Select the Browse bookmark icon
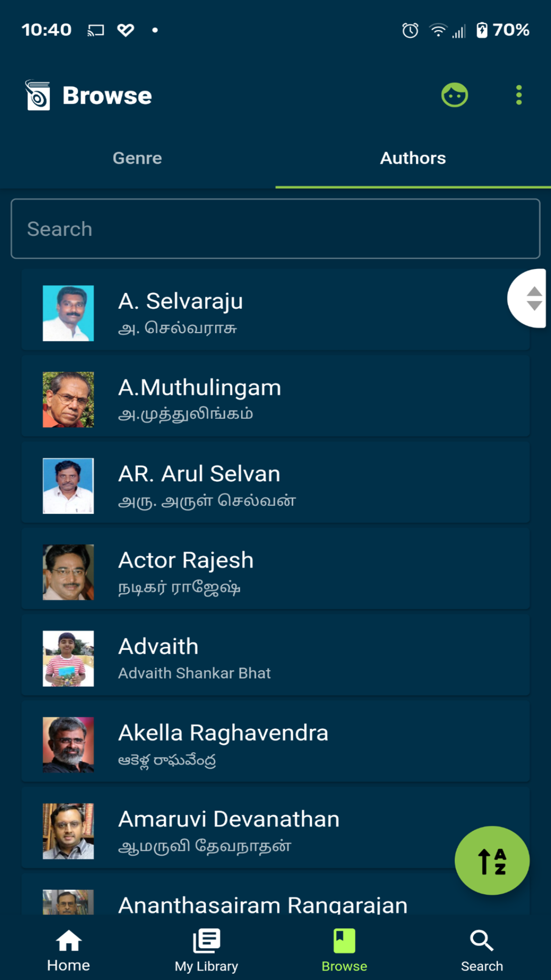This screenshot has width=551, height=980. coord(344,941)
